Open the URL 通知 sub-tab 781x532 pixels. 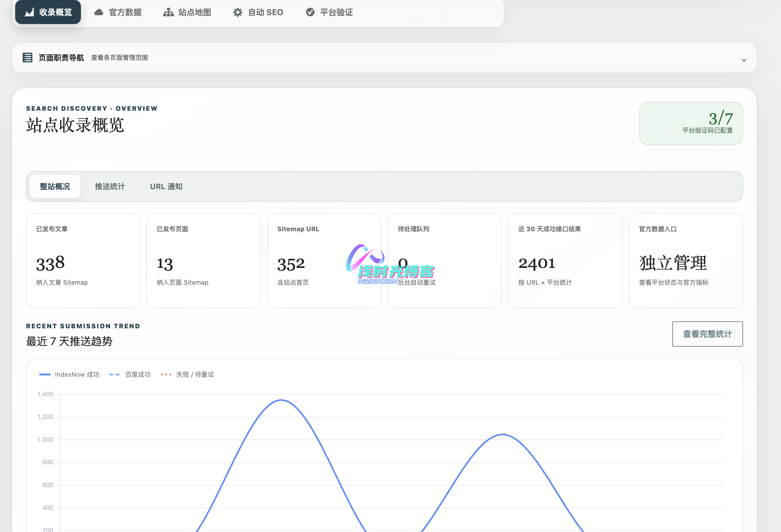point(166,187)
